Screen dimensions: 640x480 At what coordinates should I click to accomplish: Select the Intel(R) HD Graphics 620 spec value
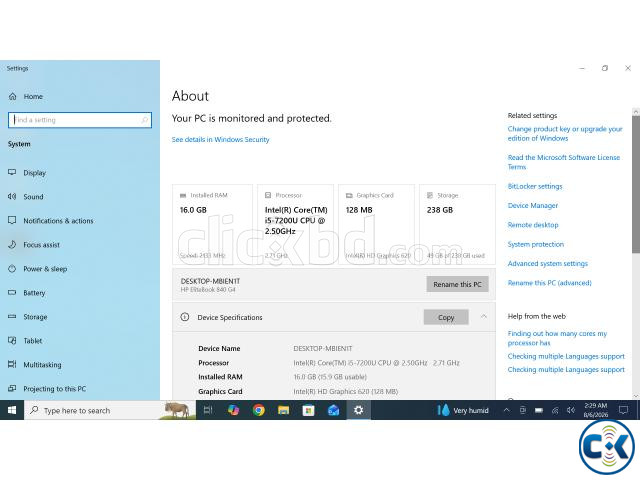[345, 392]
